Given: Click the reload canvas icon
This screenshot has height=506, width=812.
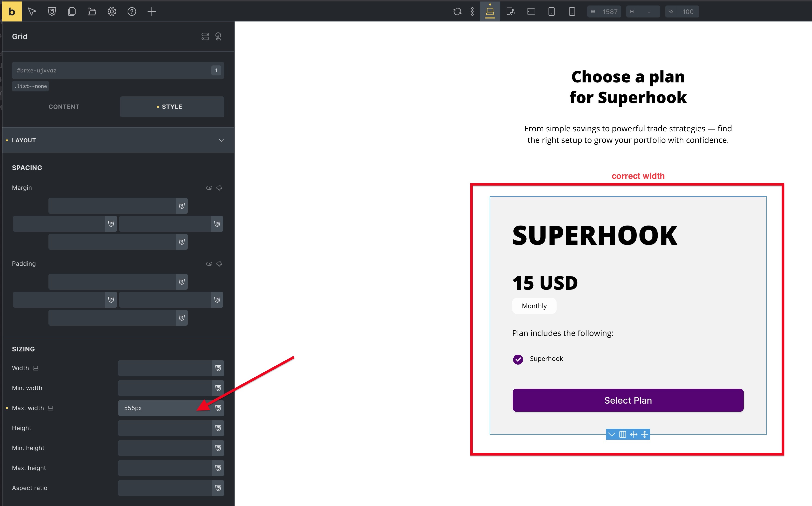Looking at the screenshot, I should (457, 12).
